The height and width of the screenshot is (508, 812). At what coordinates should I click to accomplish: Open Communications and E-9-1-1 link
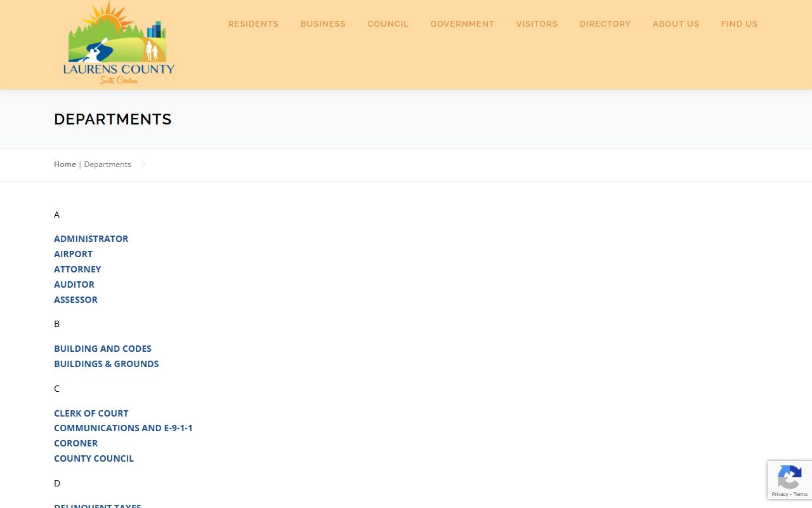[123, 428]
